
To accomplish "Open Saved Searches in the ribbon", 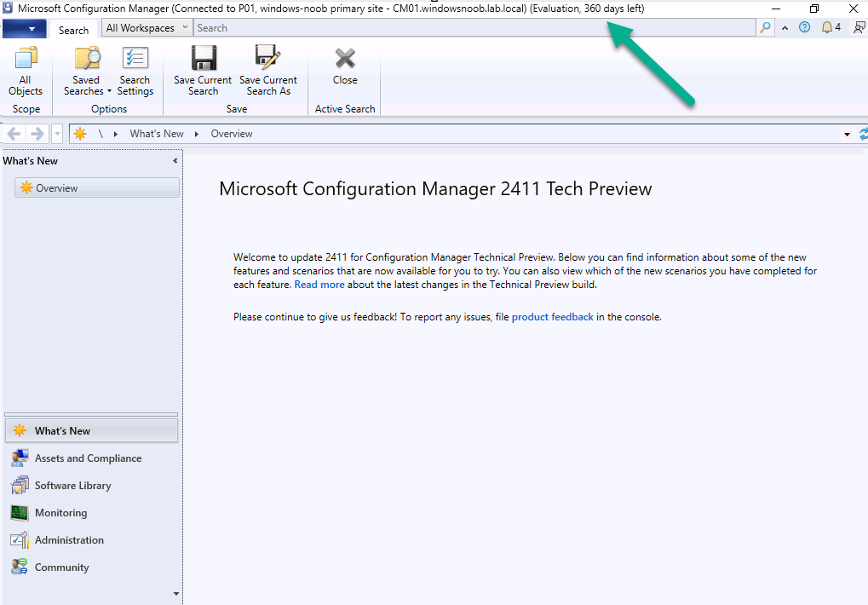I will [x=86, y=72].
